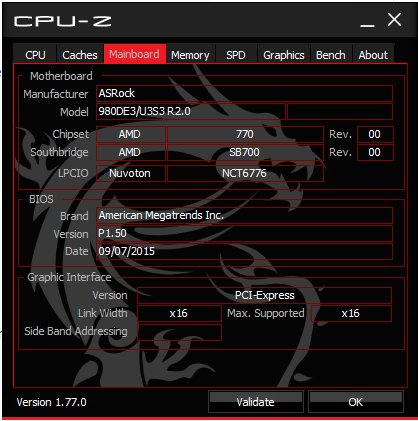Switch to the CPU tab

pos(35,55)
